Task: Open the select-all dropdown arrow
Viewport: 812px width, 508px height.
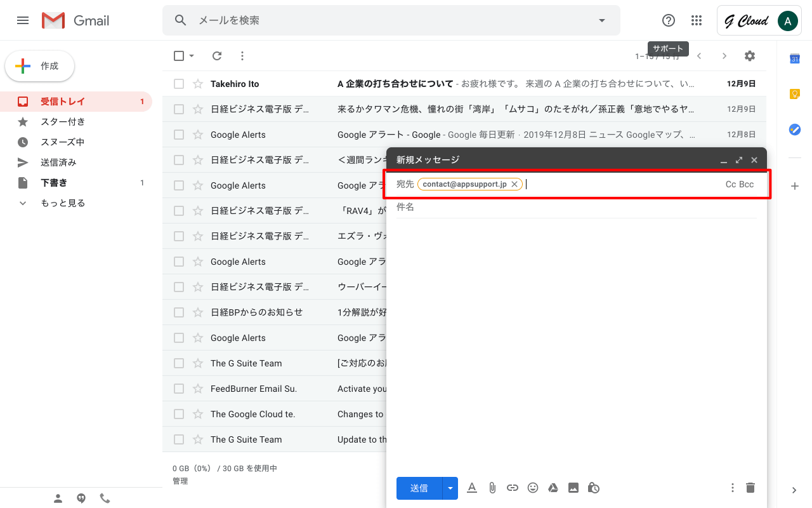Action: click(x=192, y=56)
